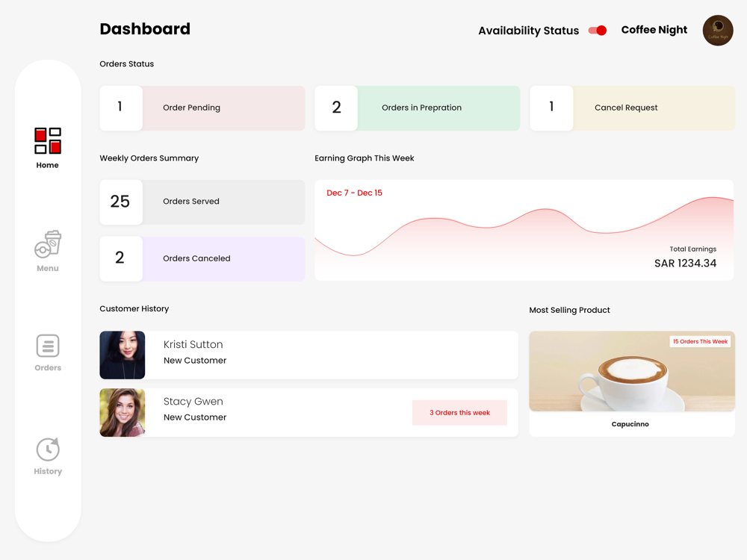Click the earnings graph curve area
Image resolution: width=747 pixels, height=560 pixels.
(x=524, y=238)
